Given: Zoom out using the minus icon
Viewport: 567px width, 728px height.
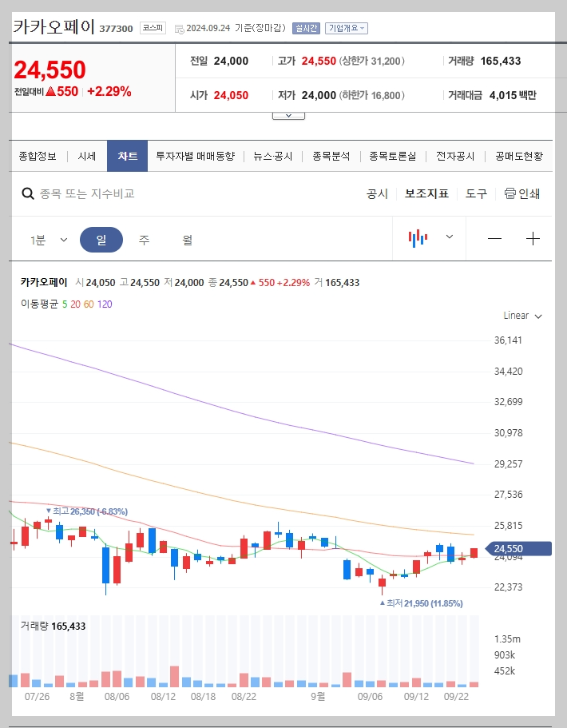Looking at the screenshot, I should click(x=495, y=238).
